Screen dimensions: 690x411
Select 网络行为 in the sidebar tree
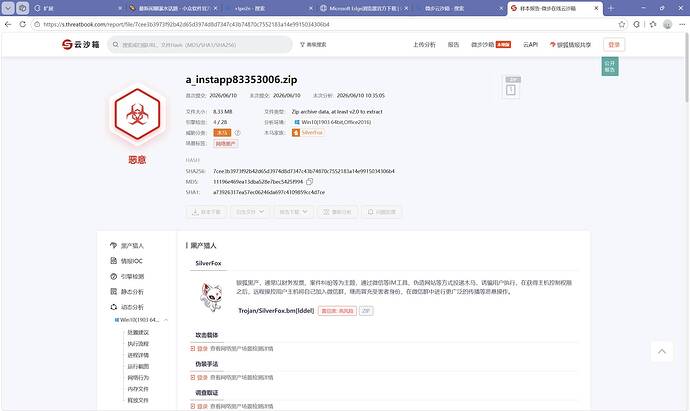click(138, 378)
